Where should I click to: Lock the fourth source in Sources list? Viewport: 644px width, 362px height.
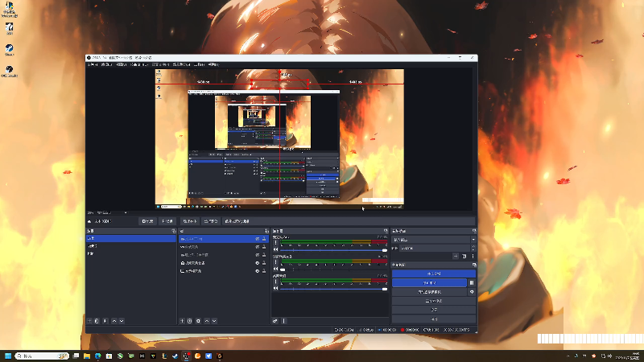click(x=264, y=263)
